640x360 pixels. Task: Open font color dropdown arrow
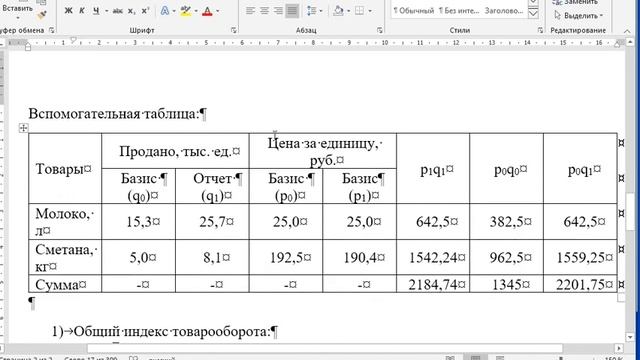pyautogui.click(x=218, y=11)
